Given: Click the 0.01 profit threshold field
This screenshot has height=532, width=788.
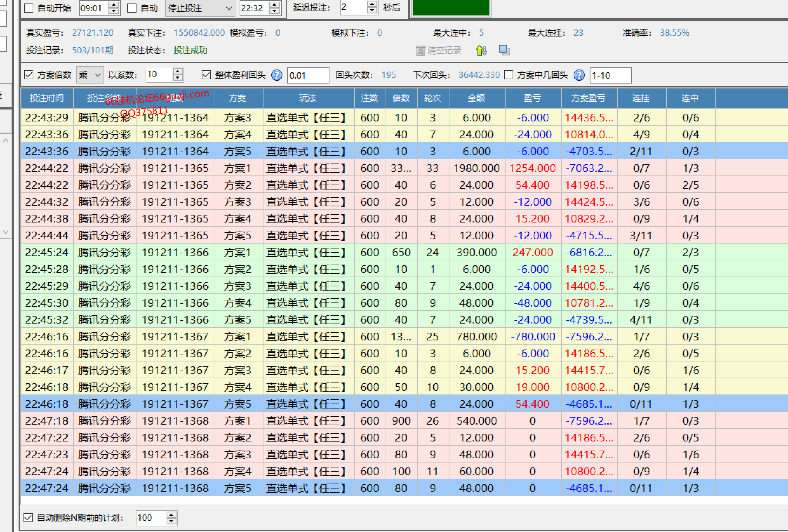Looking at the screenshot, I should (308, 75).
